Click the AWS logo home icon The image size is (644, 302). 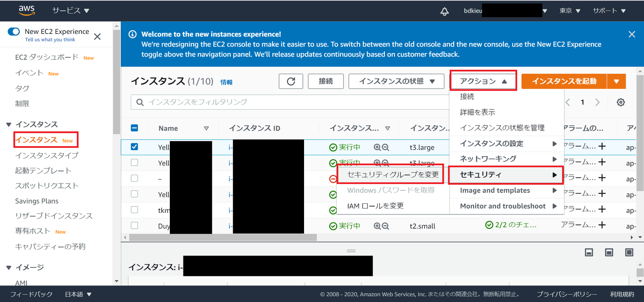(27, 11)
